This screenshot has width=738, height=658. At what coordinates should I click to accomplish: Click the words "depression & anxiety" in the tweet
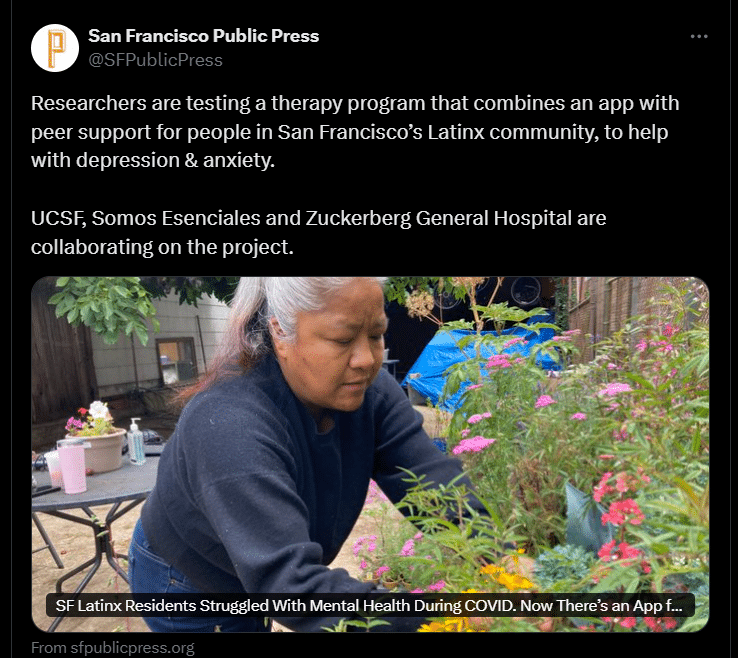175,160
